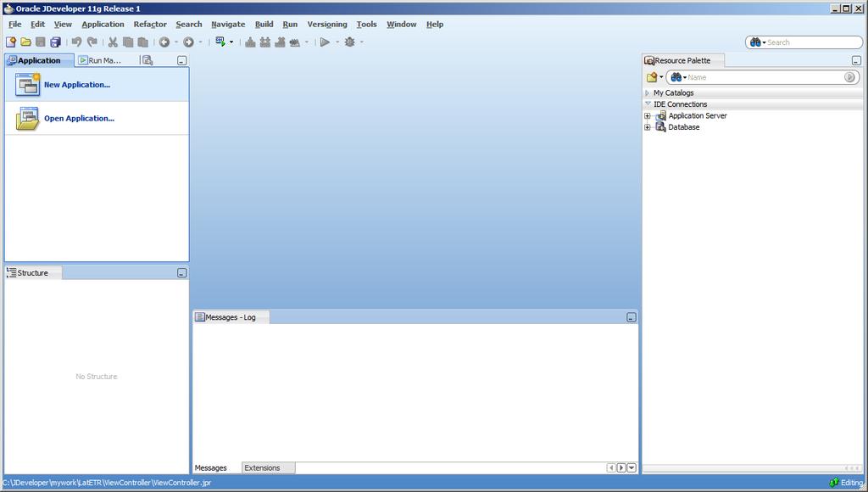Click the start search arrow in Name field
This screenshot has width=868, height=492.
tap(849, 77)
